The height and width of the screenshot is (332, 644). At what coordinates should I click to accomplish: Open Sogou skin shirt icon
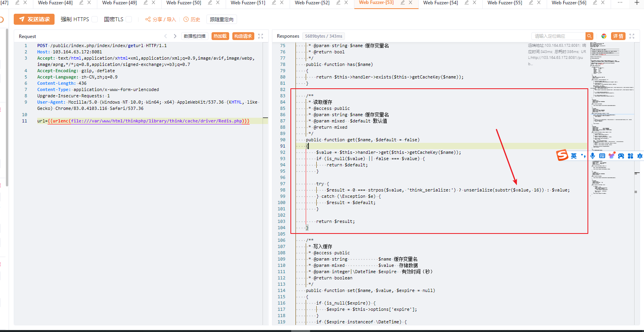[x=611, y=156]
